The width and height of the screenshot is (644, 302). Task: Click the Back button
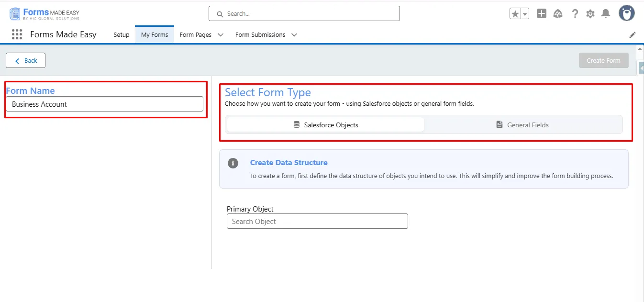[x=26, y=61]
